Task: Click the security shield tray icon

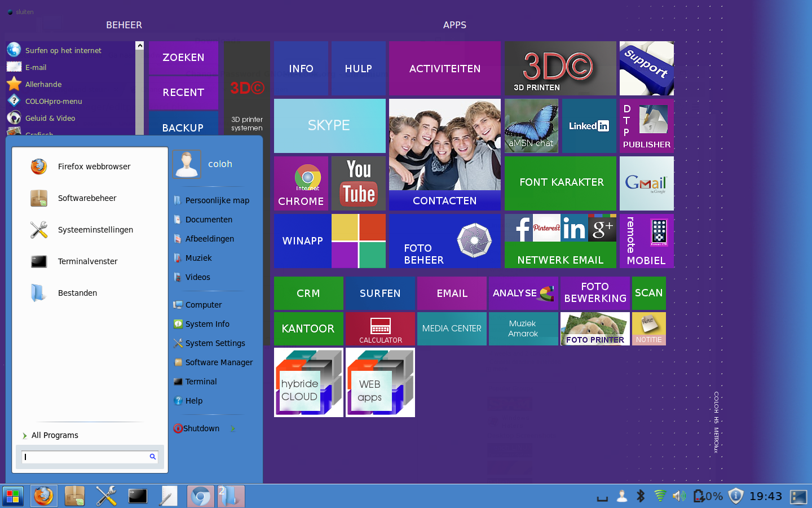Action: (x=735, y=496)
